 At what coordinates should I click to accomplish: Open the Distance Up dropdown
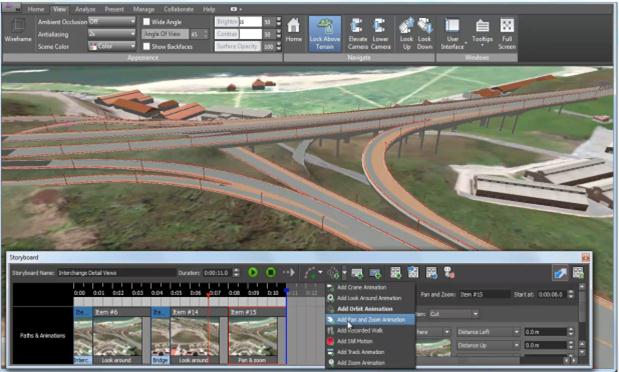coord(488,346)
